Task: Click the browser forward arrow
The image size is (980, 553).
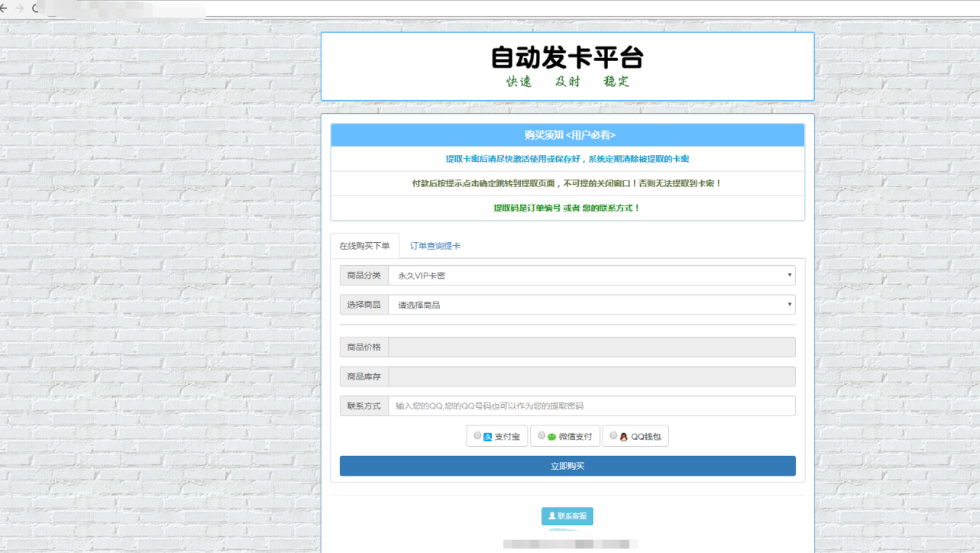Action: pyautogui.click(x=19, y=8)
